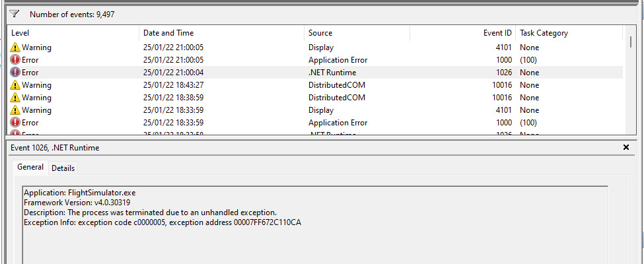Click the Source column header
The width and height of the screenshot is (644, 264).
357,33
